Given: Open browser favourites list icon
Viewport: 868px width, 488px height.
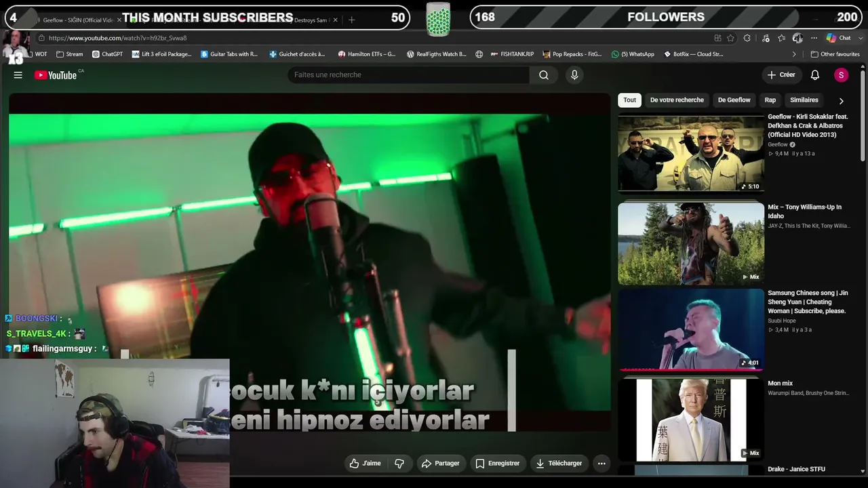Looking at the screenshot, I should tap(782, 38).
